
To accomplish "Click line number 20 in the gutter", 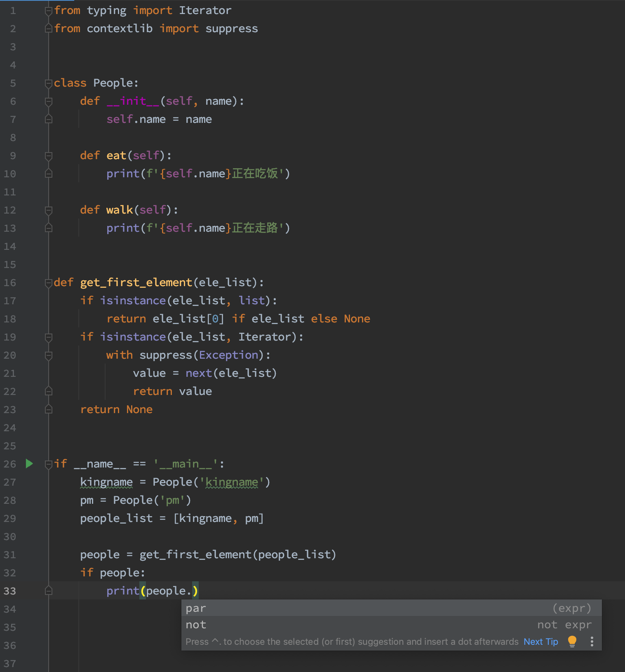I will click(x=10, y=355).
